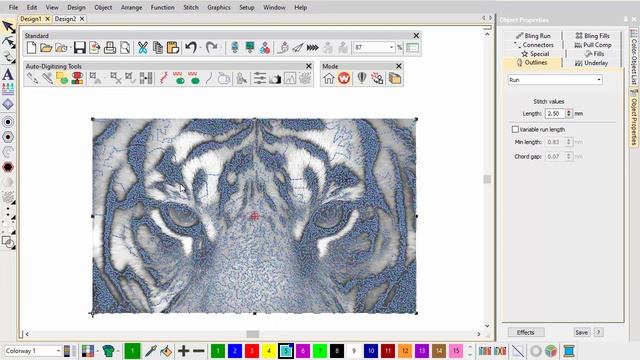
Task: Click the Home mode icon
Action: (x=329, y=78)
